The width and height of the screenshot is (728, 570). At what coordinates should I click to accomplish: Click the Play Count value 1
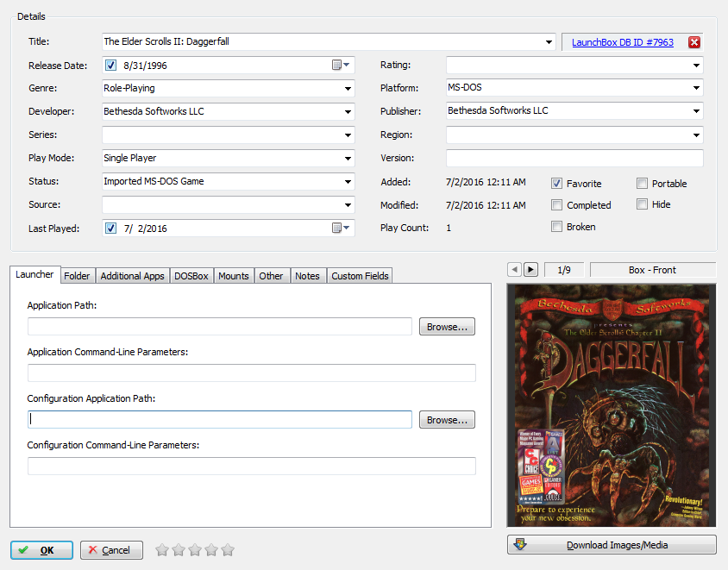click(x=449, y=228)
